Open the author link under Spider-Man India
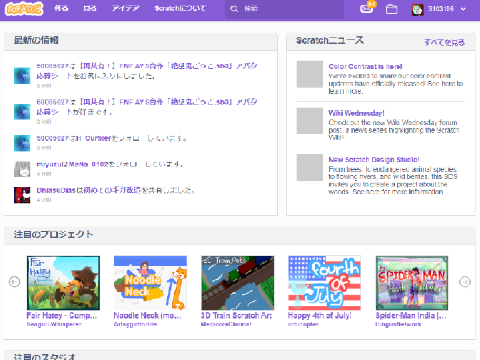Screen dimensions: 480x360 coord(398,324)
